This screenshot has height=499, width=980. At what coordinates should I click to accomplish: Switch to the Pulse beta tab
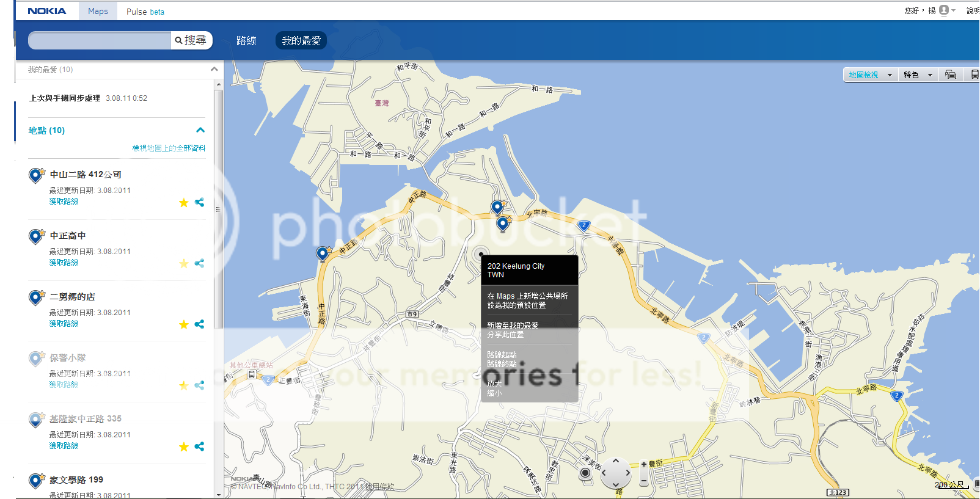[x=145, y=12]
